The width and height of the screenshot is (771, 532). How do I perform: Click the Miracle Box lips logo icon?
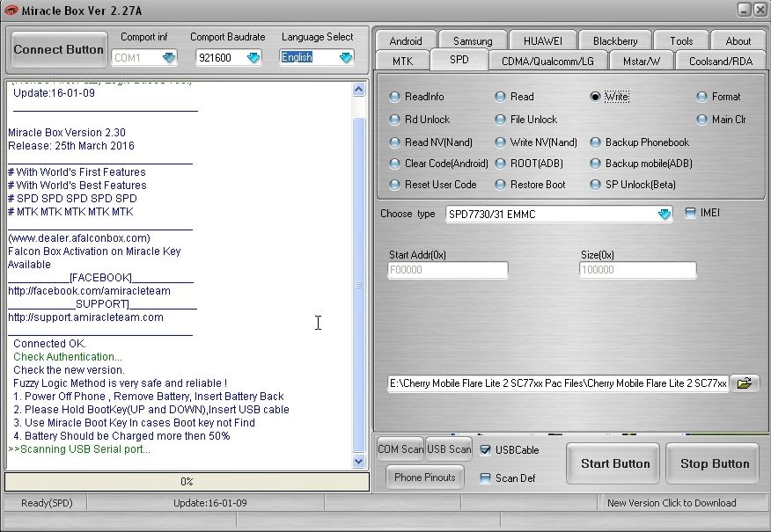pos(11,10)
